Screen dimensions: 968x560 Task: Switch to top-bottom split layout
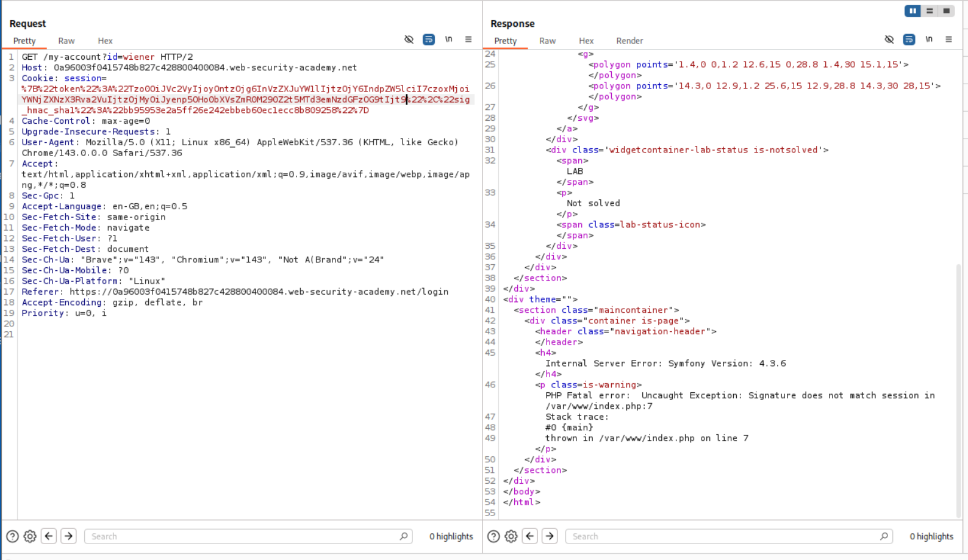click(x=930, y=11)
